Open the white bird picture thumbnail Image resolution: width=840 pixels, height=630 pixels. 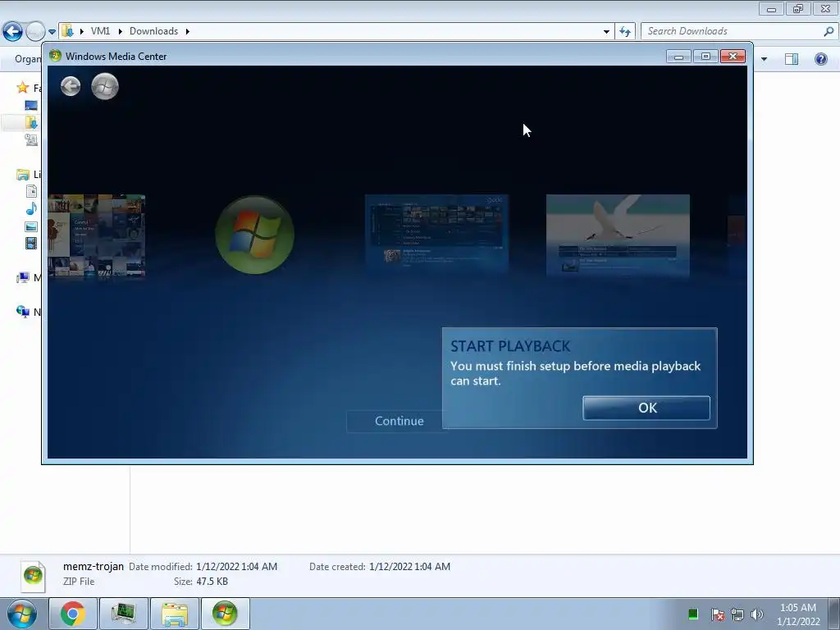coord(618,235)
